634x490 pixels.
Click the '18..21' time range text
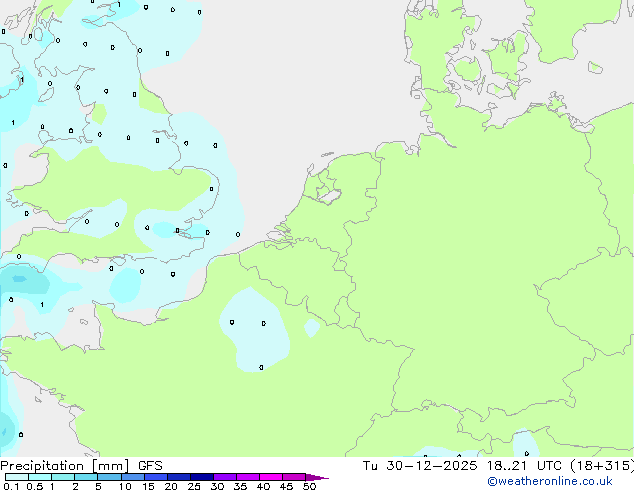507,466
